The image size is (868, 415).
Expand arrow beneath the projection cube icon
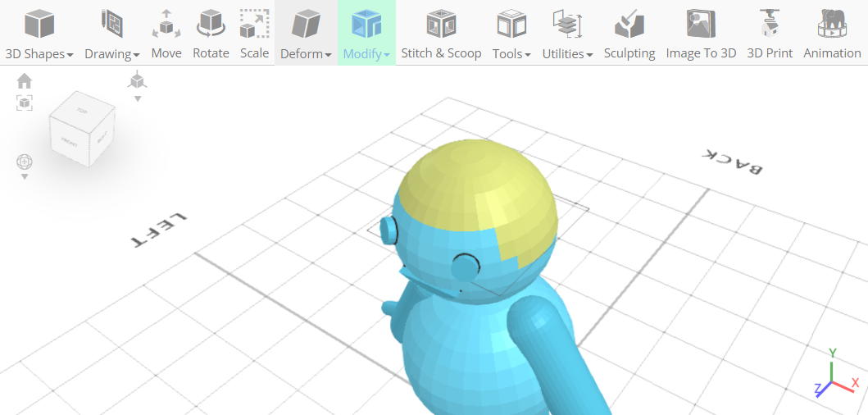pyautogui.click(x=138, y=98)
